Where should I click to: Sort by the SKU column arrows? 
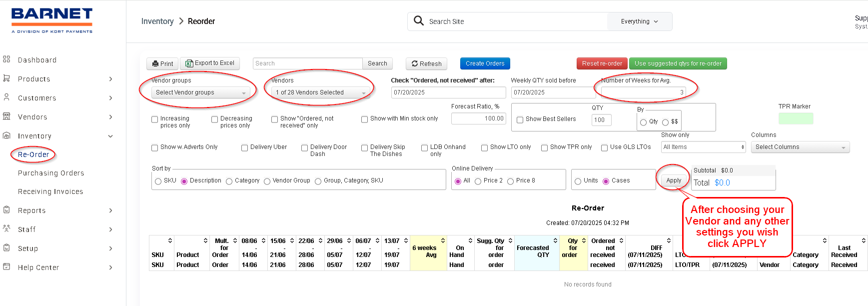point(170,240)
